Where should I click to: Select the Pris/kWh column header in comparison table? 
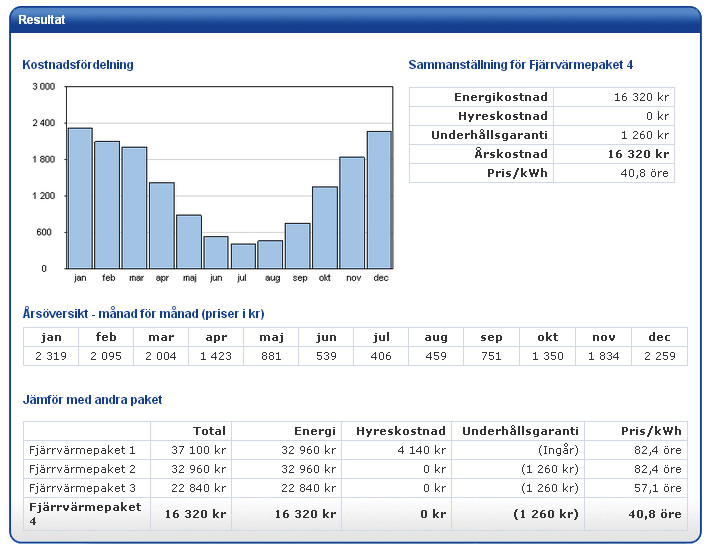(650, 431)
